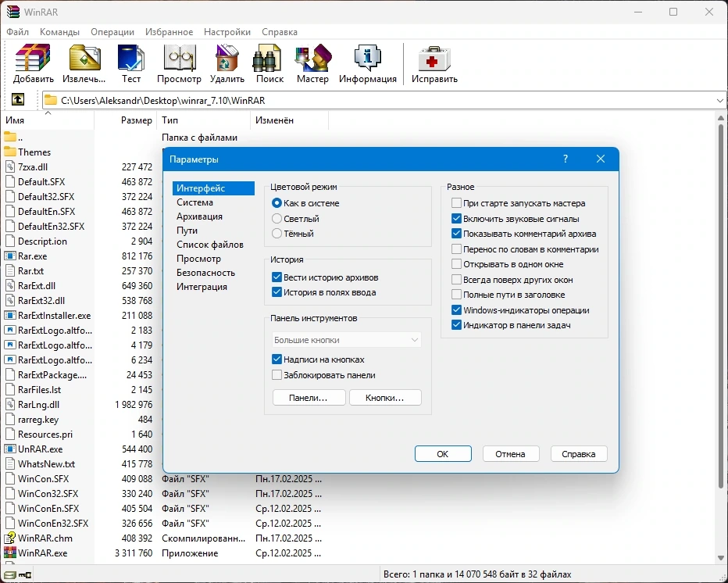Select the rarreg.key file name

pyautogui.click(x=38, y=420)
